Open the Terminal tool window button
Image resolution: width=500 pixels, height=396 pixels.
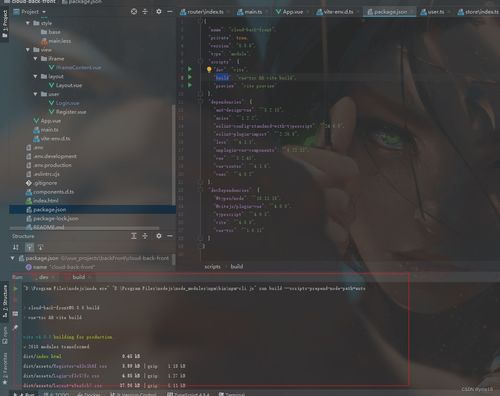click(231, 394)
